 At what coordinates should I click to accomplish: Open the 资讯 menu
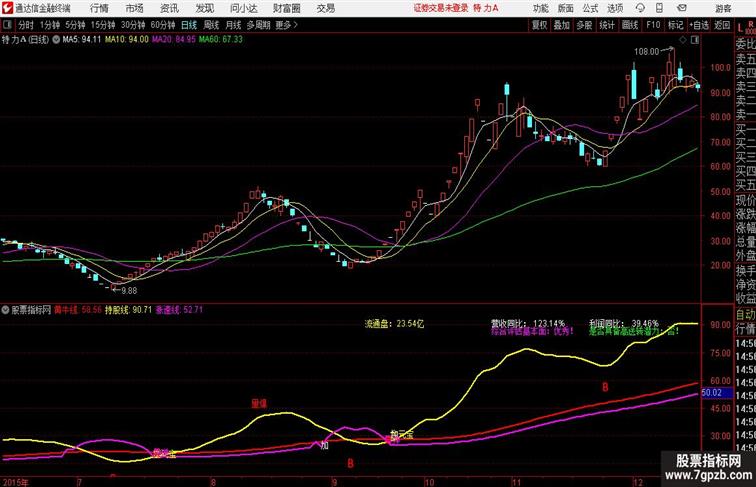169,8
